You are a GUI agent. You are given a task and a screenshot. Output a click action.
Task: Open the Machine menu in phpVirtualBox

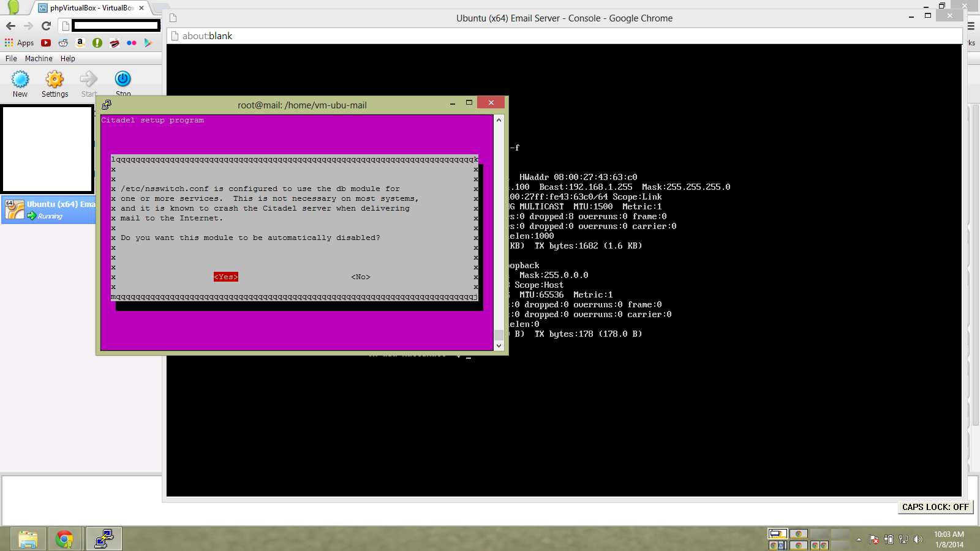39,59
